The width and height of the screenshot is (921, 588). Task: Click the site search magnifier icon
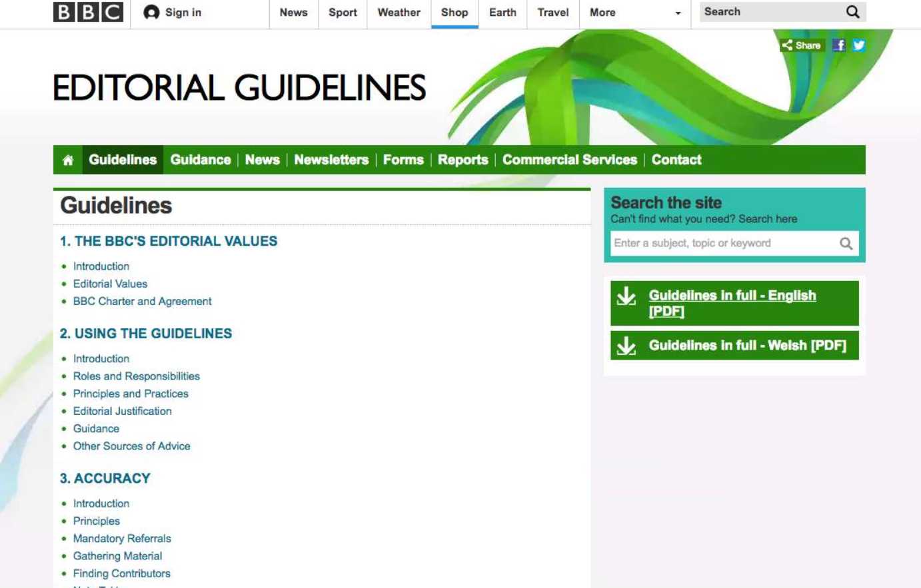tap(846, 244)
